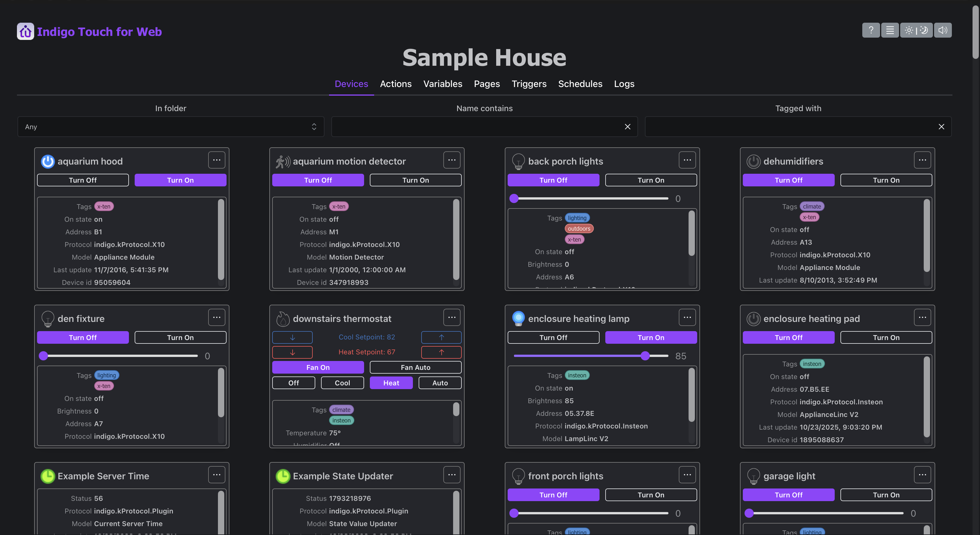Screen dimensions: 980x535
Task: Select thermostat Cool mode
Action: (x=342, y=383)
